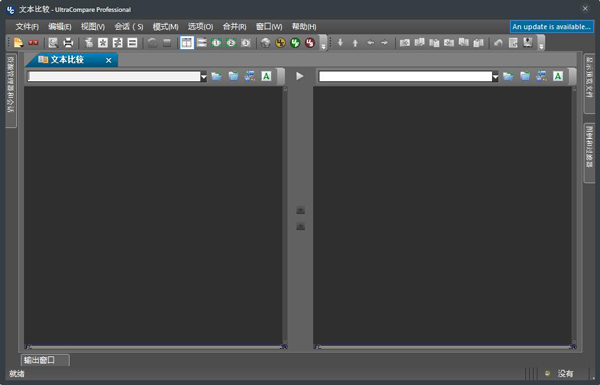The width and height of the screenshot is (600, 385).
Task: Click the refresh compare icon
Action: [152, 42]
